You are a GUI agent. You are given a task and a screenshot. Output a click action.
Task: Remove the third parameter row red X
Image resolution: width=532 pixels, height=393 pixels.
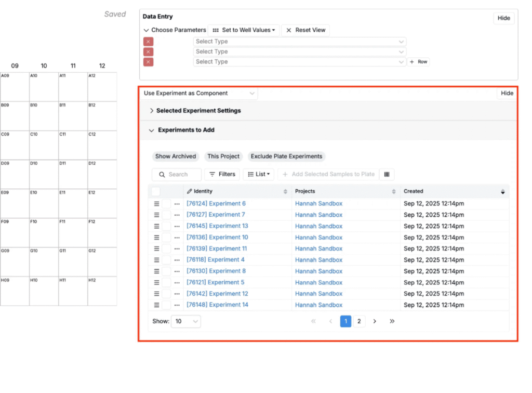pyautogui.click(x=149, y=62)
